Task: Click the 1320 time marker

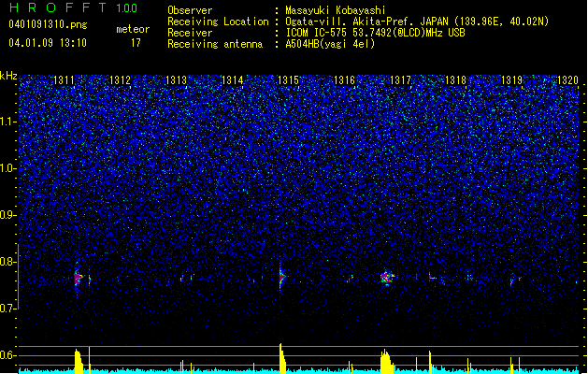Action: [567, 80]
